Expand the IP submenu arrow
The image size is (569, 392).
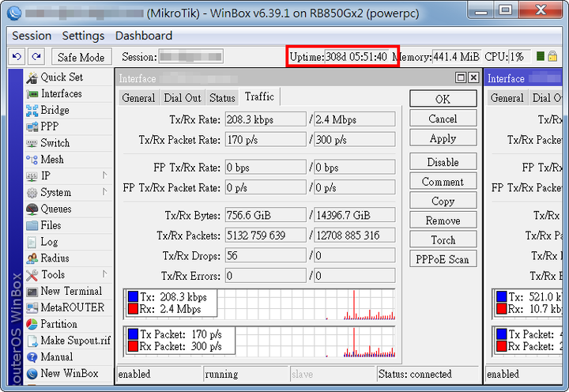tap(104, 175)
